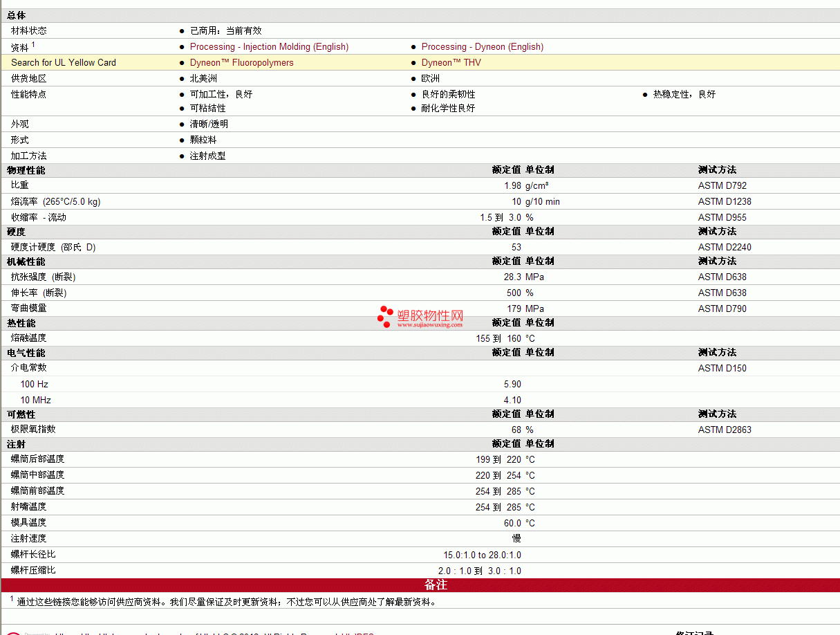Click ASTM D955 test method
This screenshot has height=635, width=840.
coord(722,218)
